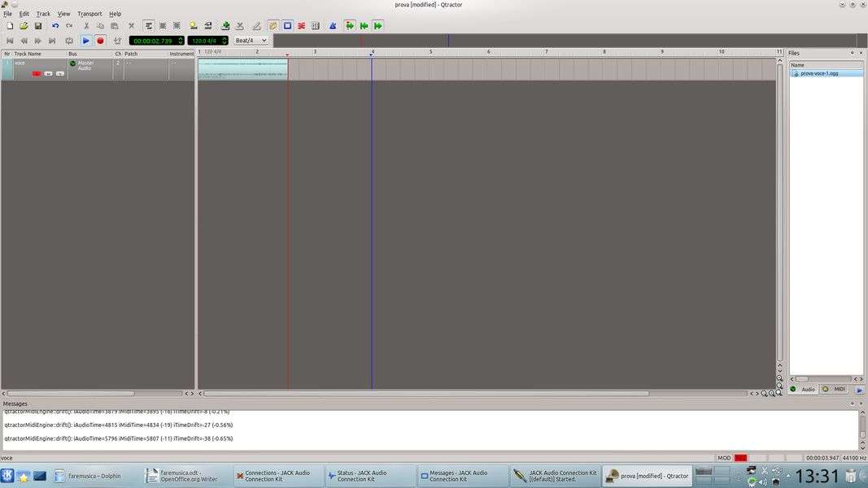Viewport: 868px width, 488px height.
Task: Enable clip selection mode icon
Action: (x=148, y=25)
